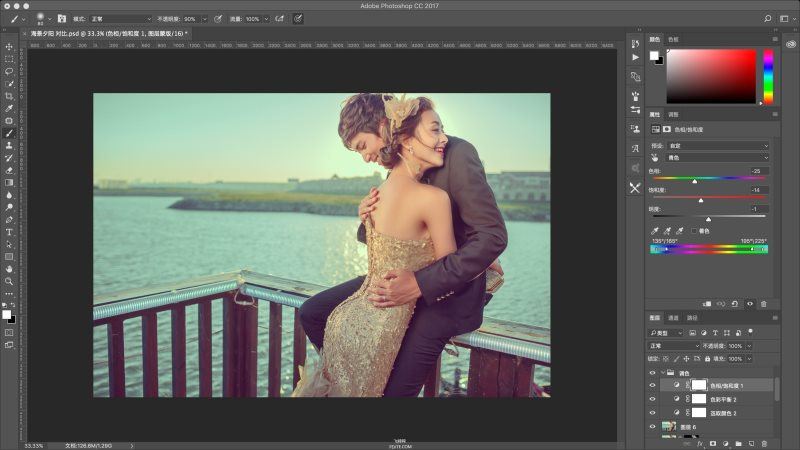This screenshot has width=800, height=450.
Task: Select the Hue/Saturation 1 layer mask thumbnail
Action: [x=699, y=385]
